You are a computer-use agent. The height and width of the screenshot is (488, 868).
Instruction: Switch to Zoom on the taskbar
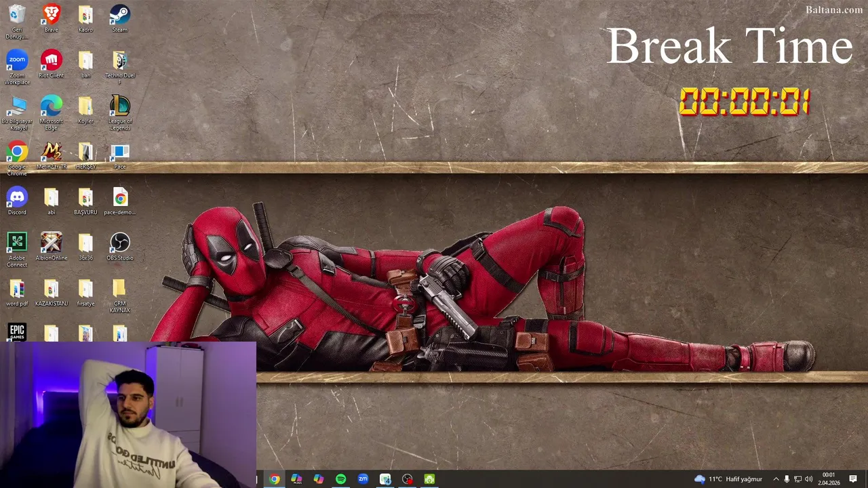coord(363,479)
